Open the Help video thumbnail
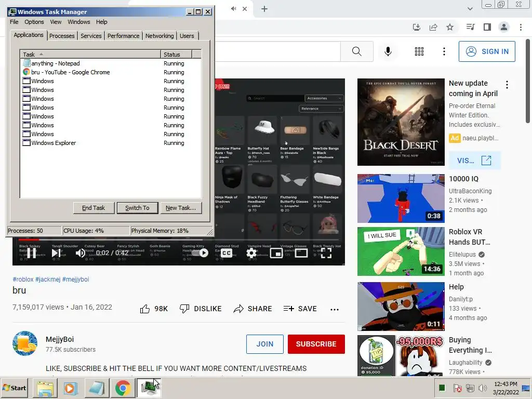The image size is (532, 399). [x=401, y=307]
